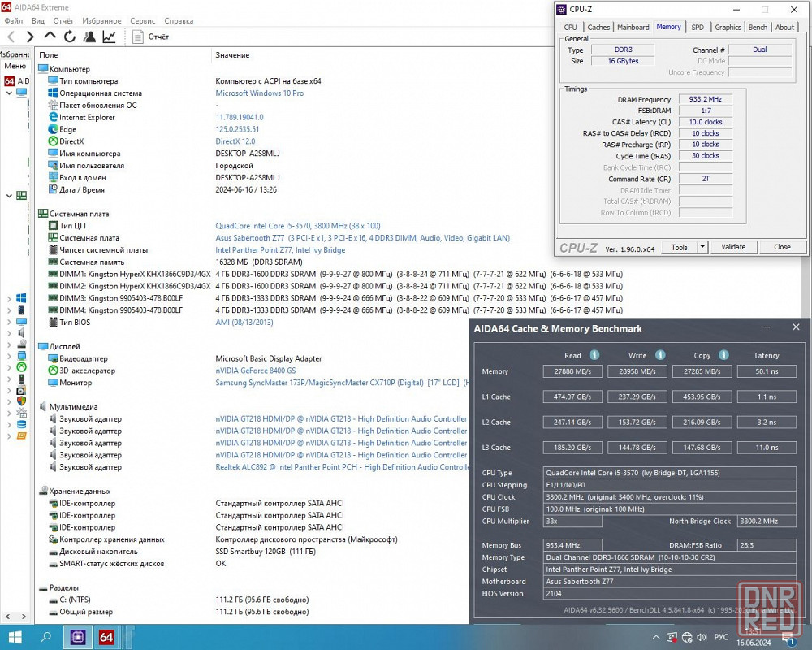Open the Справка menu
This screenshot has width=812, height=650.
179,21
